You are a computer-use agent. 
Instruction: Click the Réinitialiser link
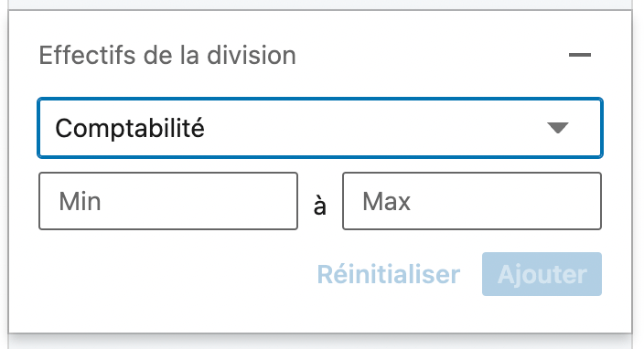coord(389,274)
